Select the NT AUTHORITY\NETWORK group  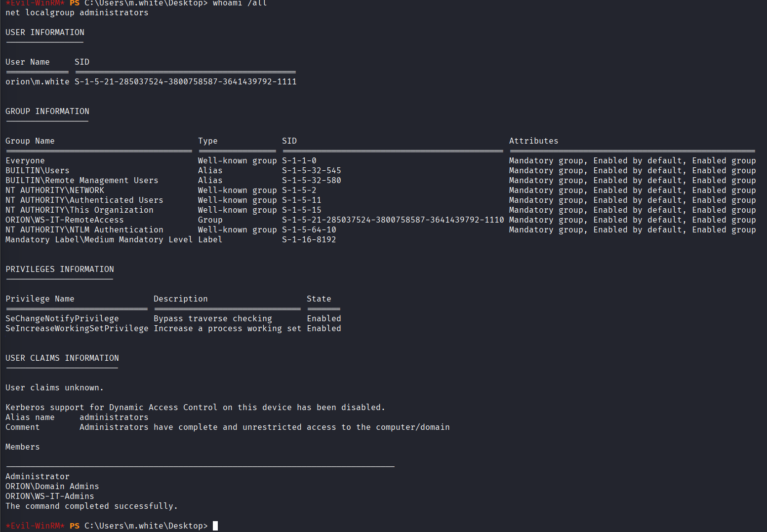(x=55, y=190)
